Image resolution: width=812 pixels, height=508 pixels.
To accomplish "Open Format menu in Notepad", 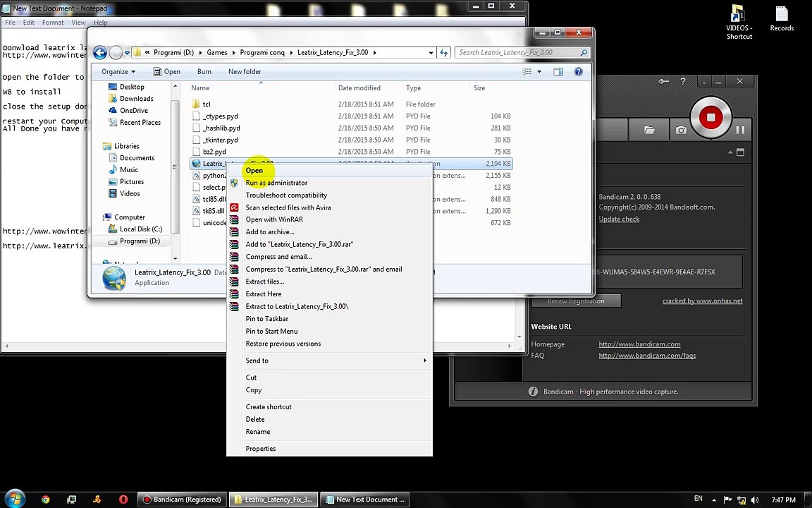I will pyautogui.click(x=53, y=23).
